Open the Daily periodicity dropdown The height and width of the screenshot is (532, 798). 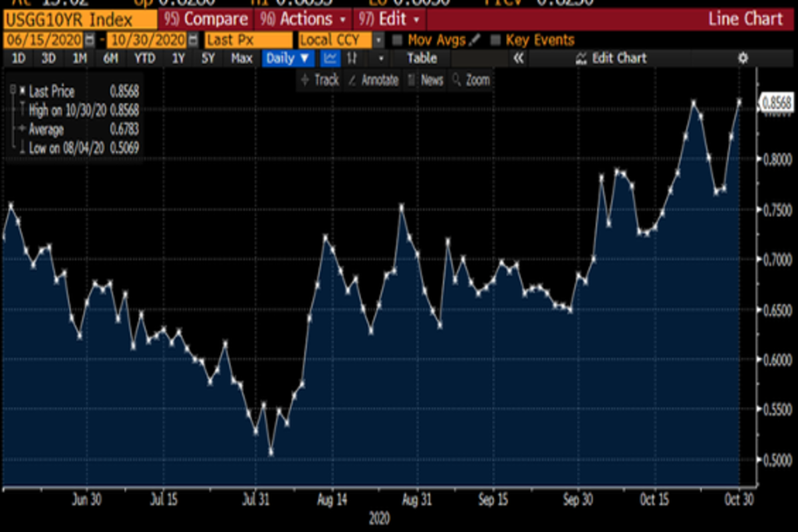288,59
